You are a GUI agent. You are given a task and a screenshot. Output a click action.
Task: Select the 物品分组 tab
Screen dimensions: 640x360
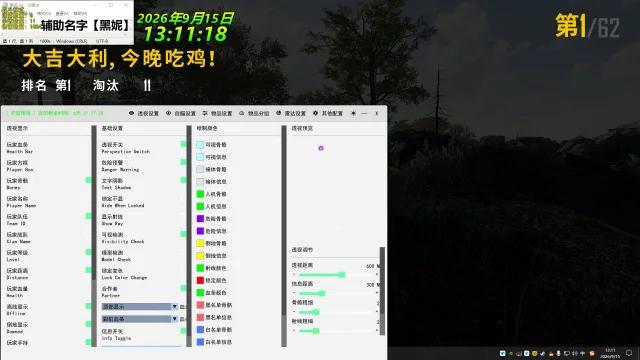[x=254, y=113]
